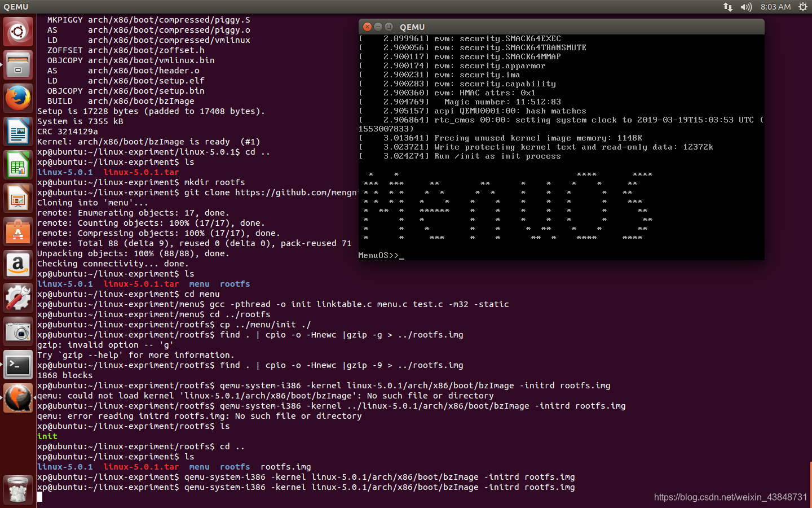Open the Trash from the dock
The height and width of the screenshot is (508, 812).
click(18, 489)
